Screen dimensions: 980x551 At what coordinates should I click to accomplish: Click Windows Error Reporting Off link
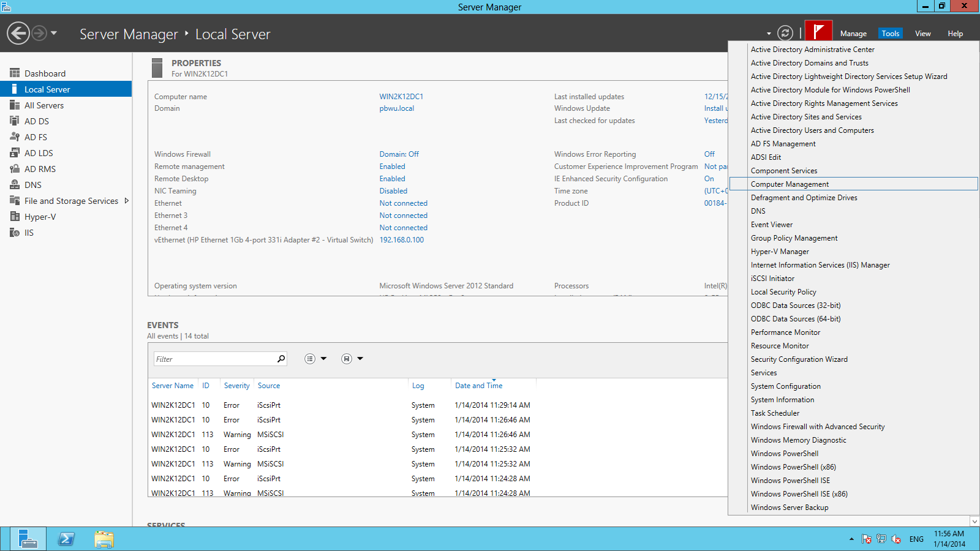point(709,154)
